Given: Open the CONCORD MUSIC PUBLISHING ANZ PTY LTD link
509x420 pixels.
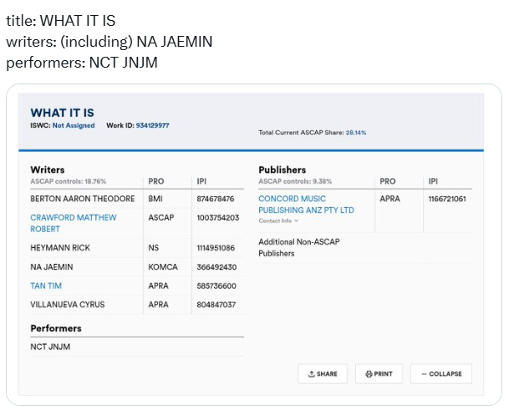Looking at the screenshot, I should (x=306, y=205).
